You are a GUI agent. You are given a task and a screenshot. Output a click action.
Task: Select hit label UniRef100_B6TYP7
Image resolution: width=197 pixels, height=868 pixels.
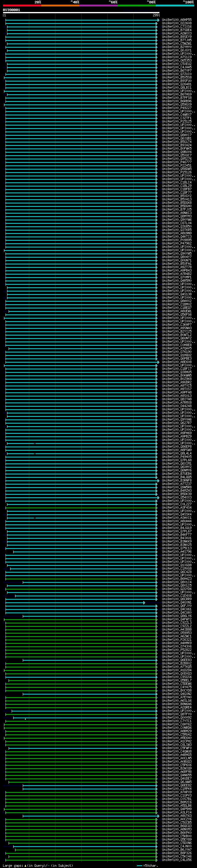click(177, 71)
